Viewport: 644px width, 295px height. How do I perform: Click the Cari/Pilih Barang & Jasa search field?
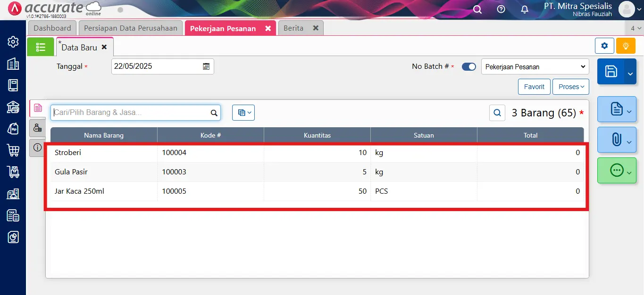[x=131, y=113]
